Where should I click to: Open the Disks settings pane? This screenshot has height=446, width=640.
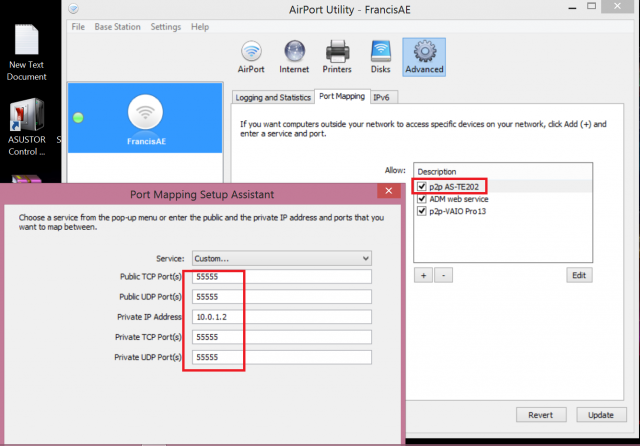(380, 57)
